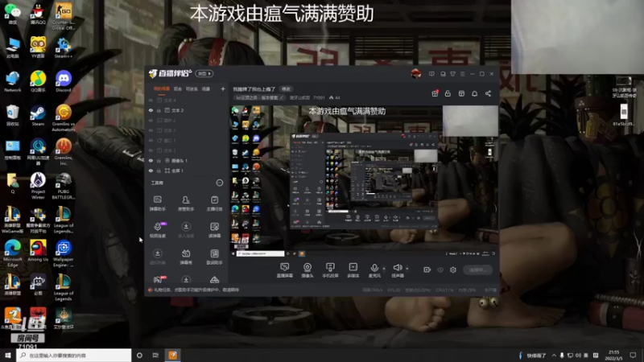Image resolution: width=644 pixels, height=362 pixels.
Task: Add a 直播屏幕 screen source
Action: (x=285, y=270)
